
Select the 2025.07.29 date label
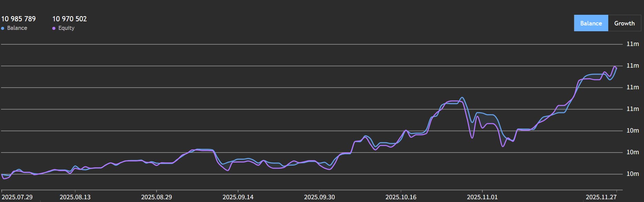(x=17, y=197)
